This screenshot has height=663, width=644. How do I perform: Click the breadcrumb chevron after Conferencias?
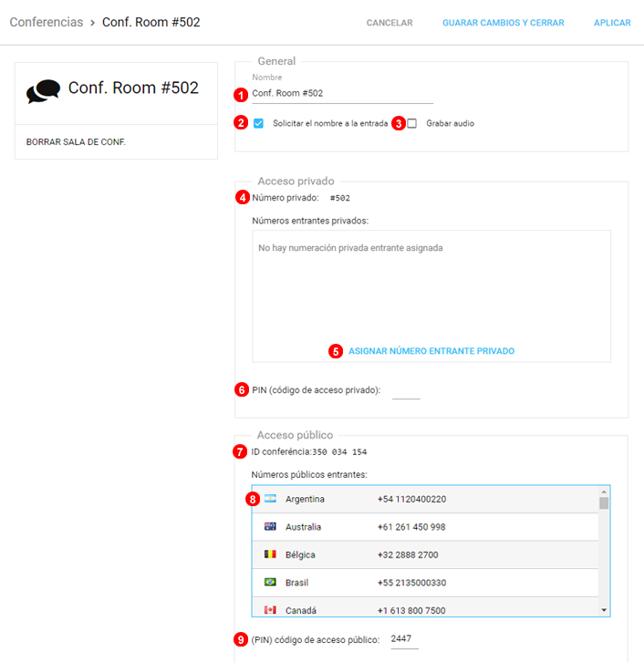(92, 22)
